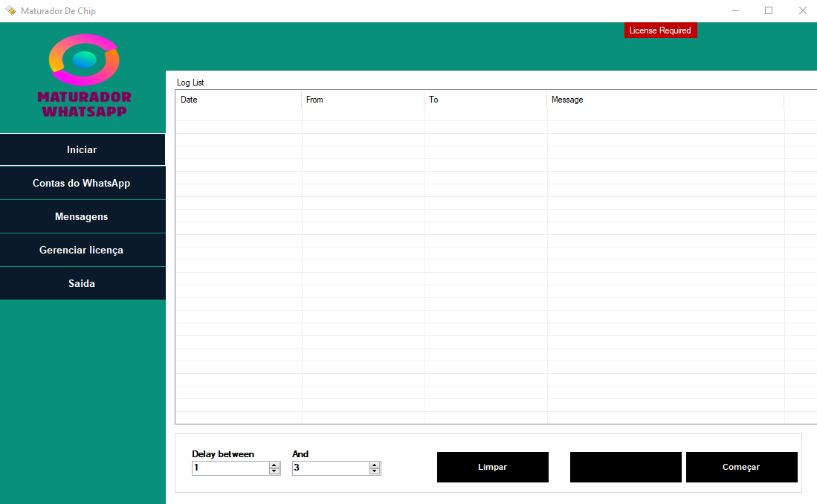The width and height of the screenshot is (817, 504).
Task: Decrease the Delay between value
Action: pos(274,471)
